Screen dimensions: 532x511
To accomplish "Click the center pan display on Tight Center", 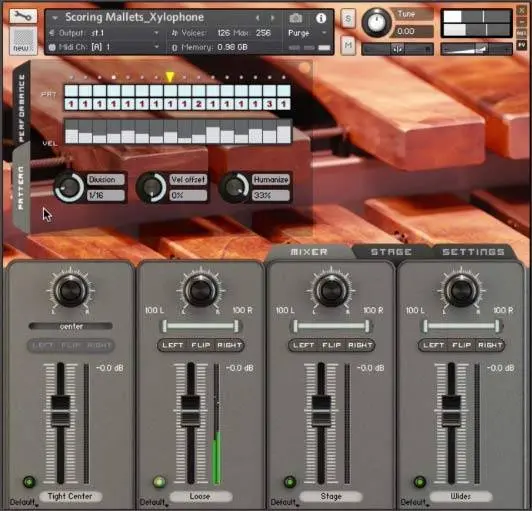I will pos(71,326).
